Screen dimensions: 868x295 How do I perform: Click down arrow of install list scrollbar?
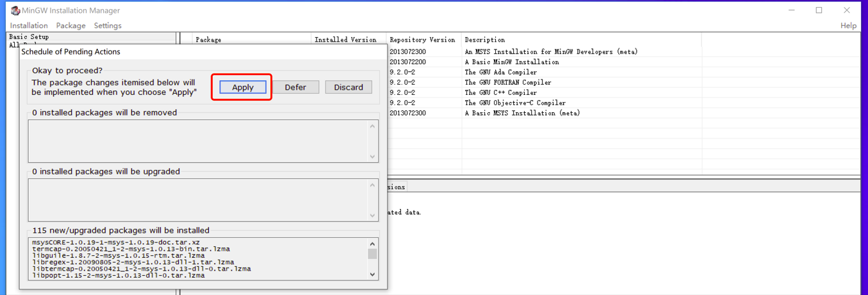(x=372, y=274)
